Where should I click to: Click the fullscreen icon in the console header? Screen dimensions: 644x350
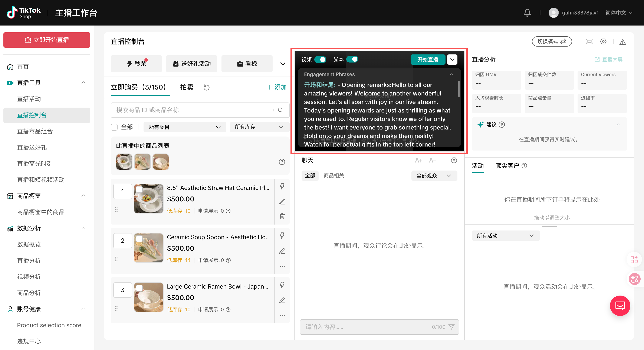[589, 41]
